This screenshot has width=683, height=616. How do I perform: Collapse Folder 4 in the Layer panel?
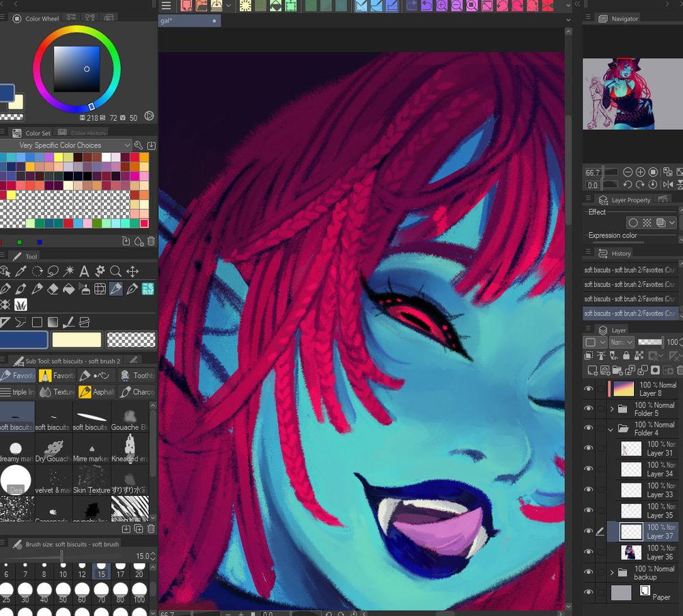pyautogui.click(x=611, y=429)
